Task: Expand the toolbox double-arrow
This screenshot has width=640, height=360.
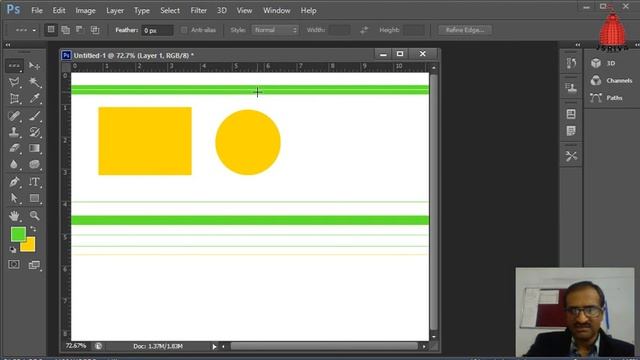Action: click(x=8, y=45)
